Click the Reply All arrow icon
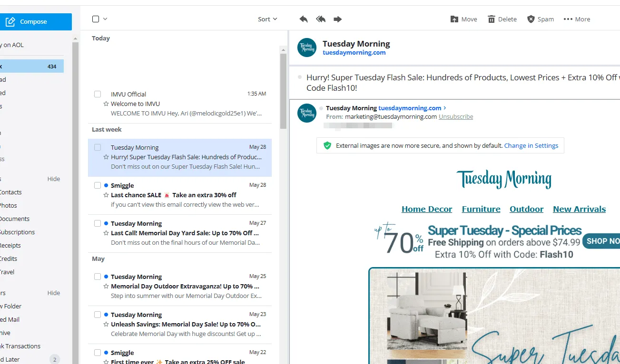620x364 pixels. [320, 19]
